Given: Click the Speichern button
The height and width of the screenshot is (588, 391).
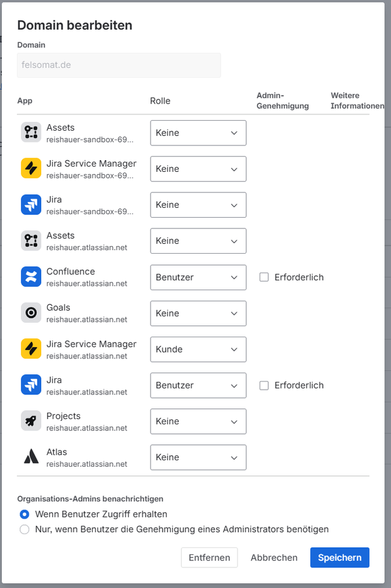Looking at the screenshot, I should 340,557.
